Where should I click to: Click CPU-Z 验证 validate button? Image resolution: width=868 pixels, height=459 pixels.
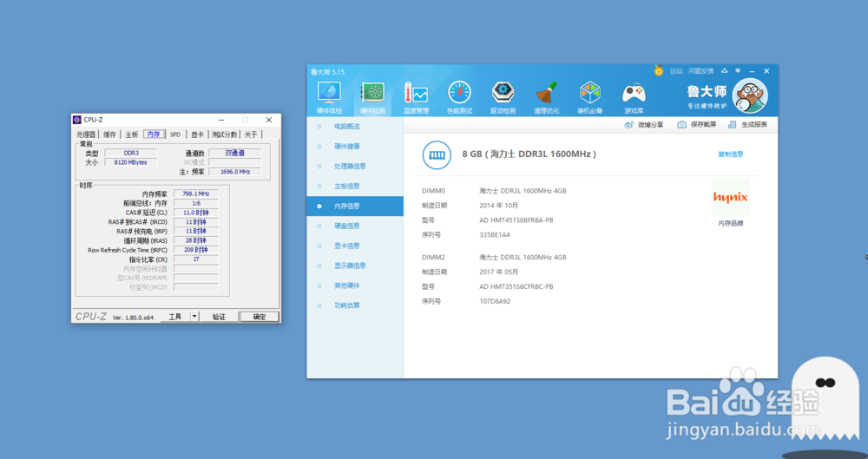pyautogui.click(x=220, y=318)
